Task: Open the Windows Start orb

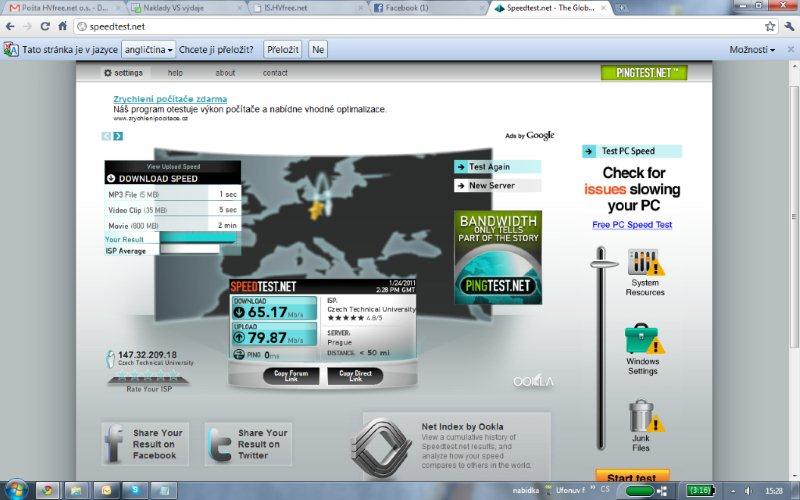Action: (x=16, y=490)
